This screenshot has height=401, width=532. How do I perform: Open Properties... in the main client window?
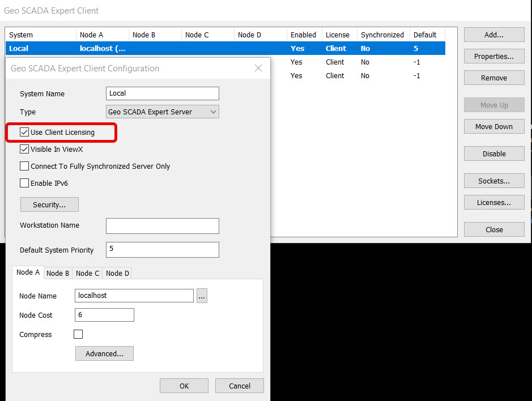click(x=494, y=56)
